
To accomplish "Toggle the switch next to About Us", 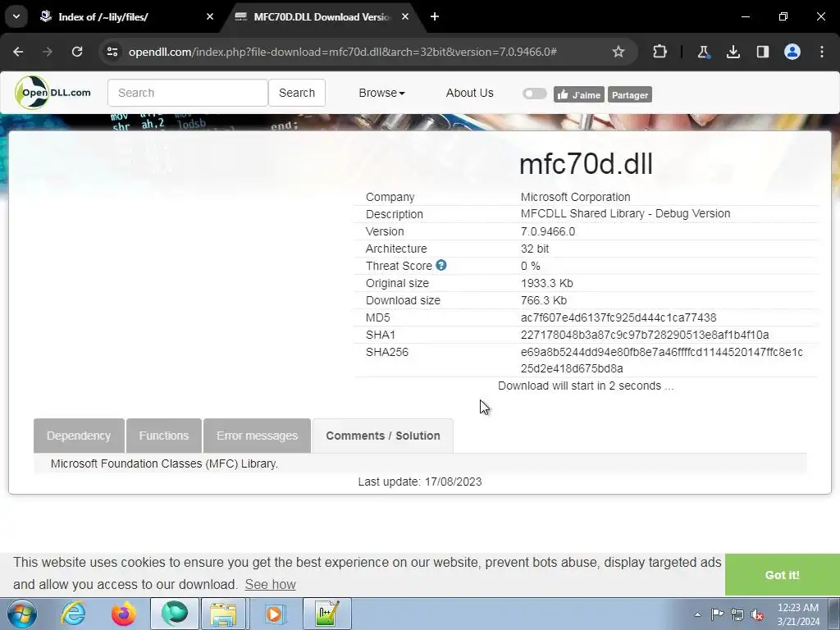I will 534,94.
